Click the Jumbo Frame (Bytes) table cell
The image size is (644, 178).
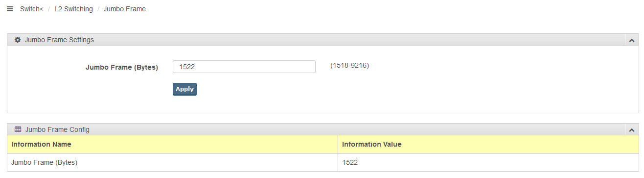click(x=173, y=162)
